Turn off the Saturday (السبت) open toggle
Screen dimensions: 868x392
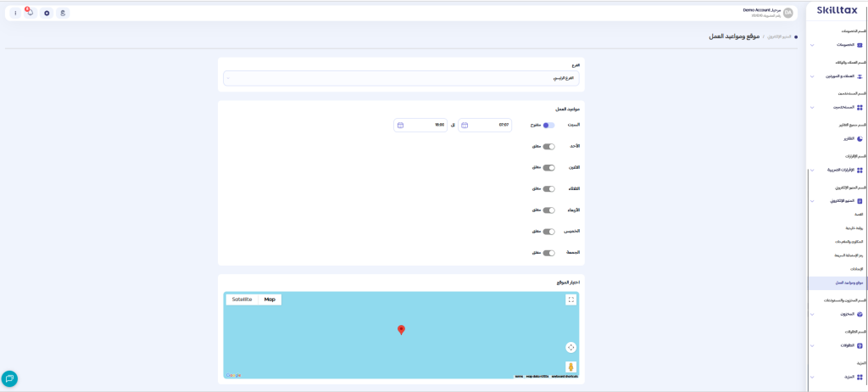click(x=548, y=125)
